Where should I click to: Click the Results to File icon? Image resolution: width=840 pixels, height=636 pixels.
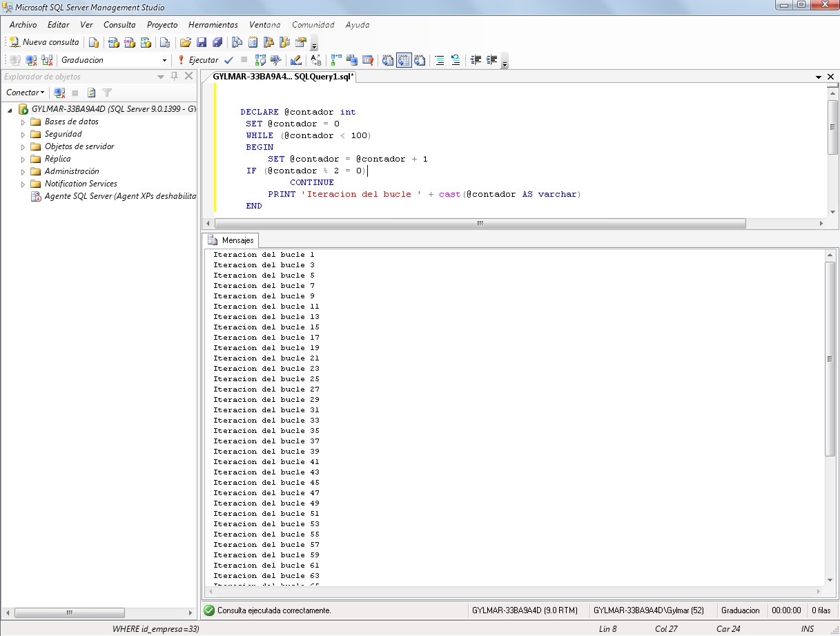coord(420,59)
